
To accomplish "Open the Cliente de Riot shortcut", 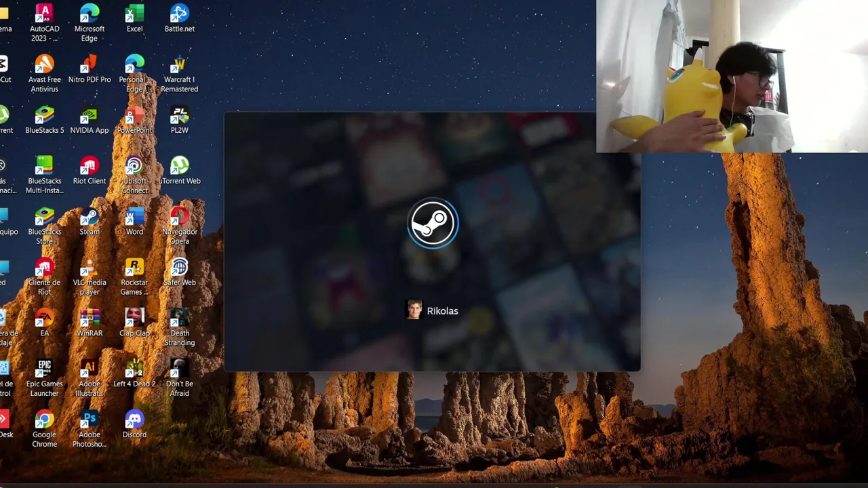I will pyautogui.click(x=44, y=277).
